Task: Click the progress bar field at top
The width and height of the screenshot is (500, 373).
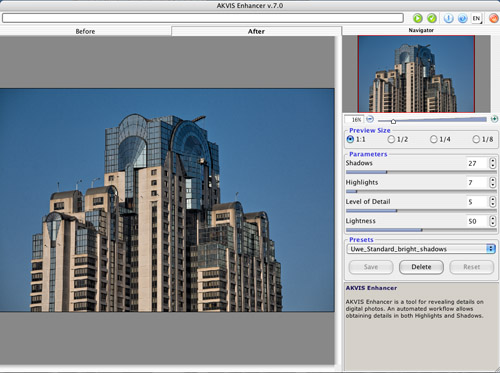Action: click(x=203, y=18)
